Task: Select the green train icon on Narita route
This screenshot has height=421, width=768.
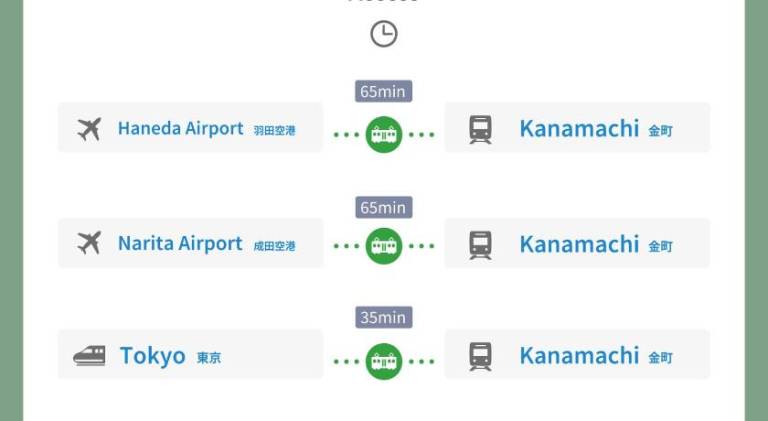Action: pos(384,246)
